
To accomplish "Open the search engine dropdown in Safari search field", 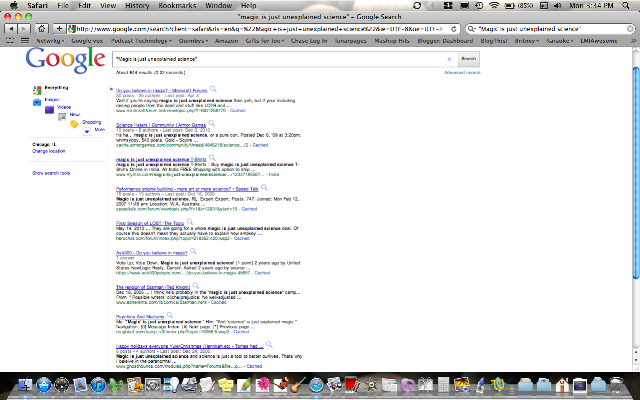I will pos(471,29).
